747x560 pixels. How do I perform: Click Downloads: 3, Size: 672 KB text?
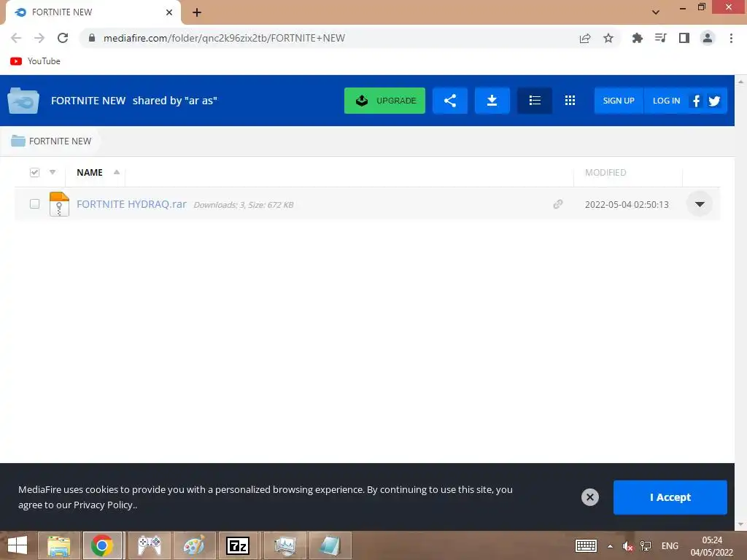pos(244,205)
